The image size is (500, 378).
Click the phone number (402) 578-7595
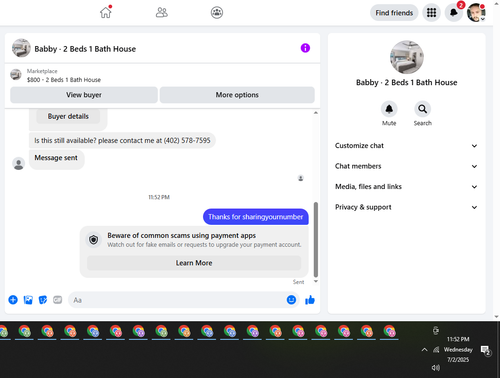point(187,140)
